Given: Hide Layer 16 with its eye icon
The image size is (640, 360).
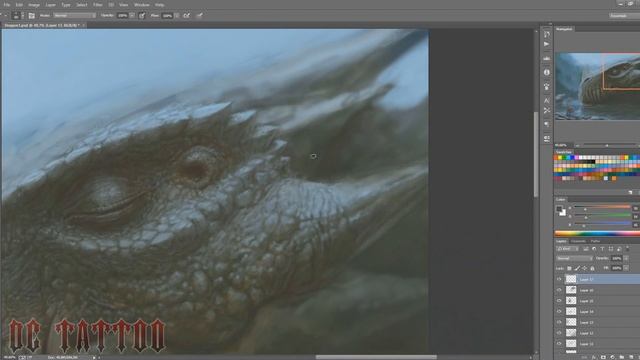Looking at the screenshot, I should [559, 290].
